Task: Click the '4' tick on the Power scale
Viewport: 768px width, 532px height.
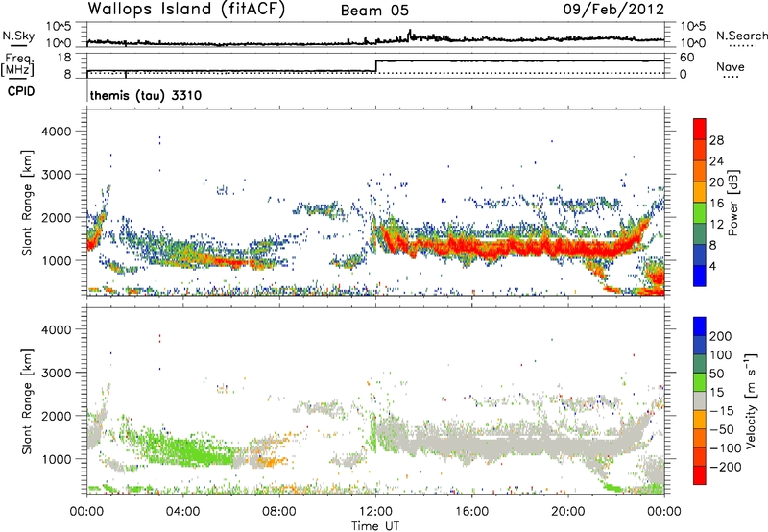Action: tap(712, 266)
